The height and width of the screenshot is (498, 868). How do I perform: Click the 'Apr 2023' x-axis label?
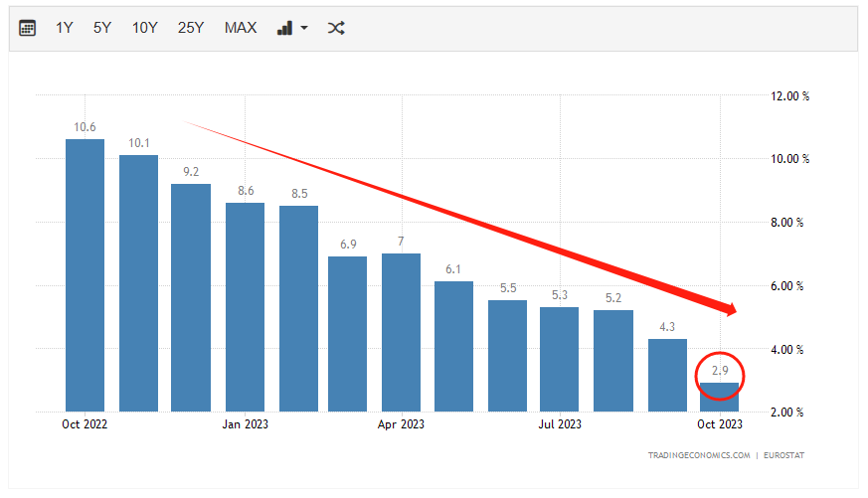click(401, 424)
